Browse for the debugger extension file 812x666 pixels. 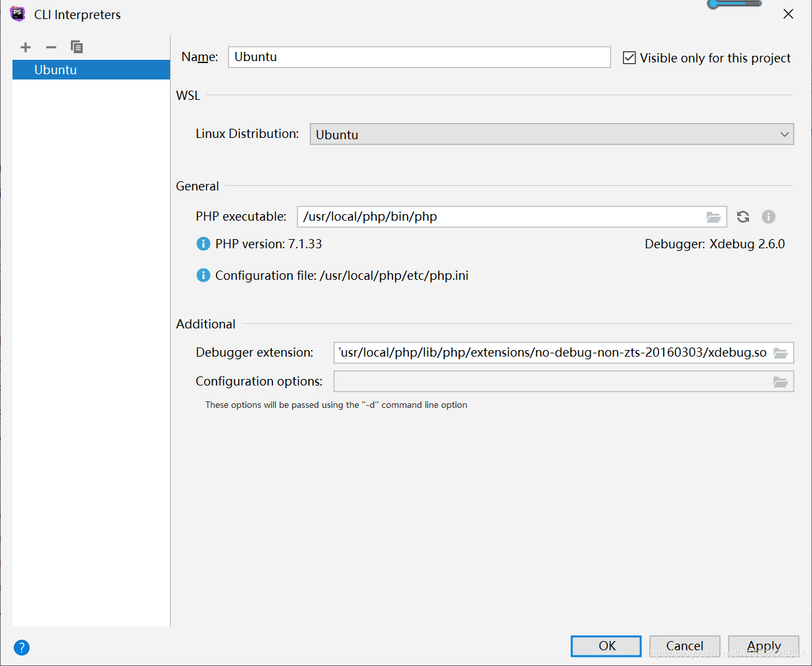780,353
